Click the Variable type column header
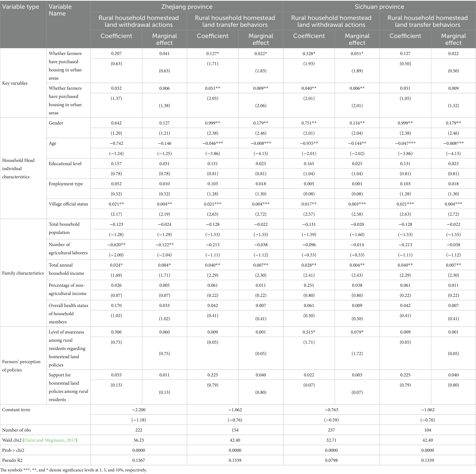The image size is (476, 474). [x=21, y=7]
